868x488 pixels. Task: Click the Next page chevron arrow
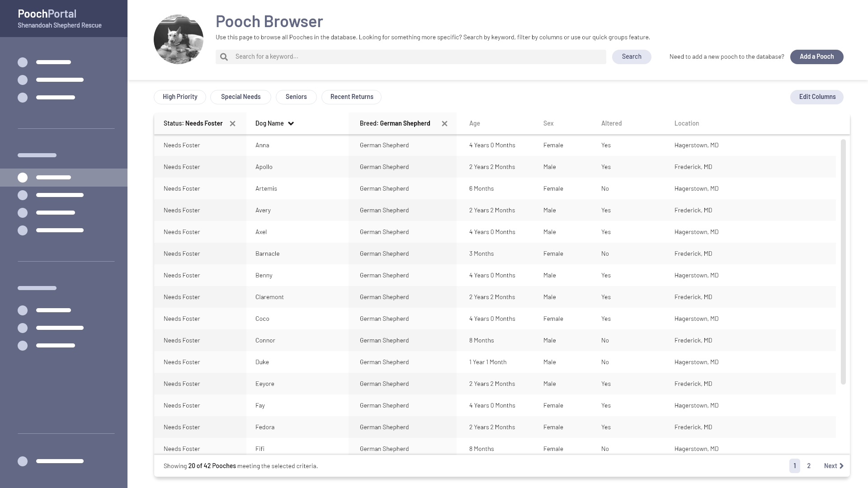841,466
